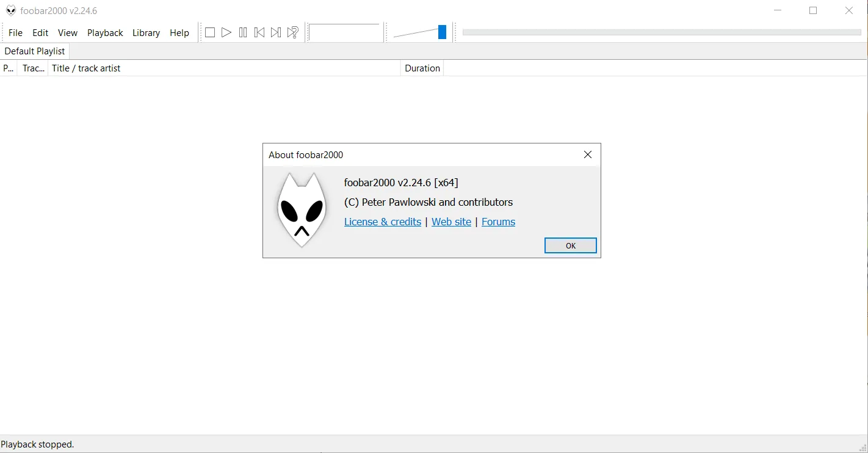Click the Trac... column header
The width and height of the screenshot is (868, 453).
(x=33, y=68)
